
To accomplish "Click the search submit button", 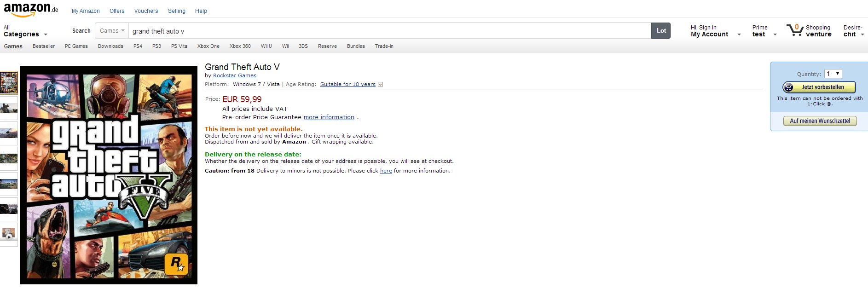I will 660,31.
